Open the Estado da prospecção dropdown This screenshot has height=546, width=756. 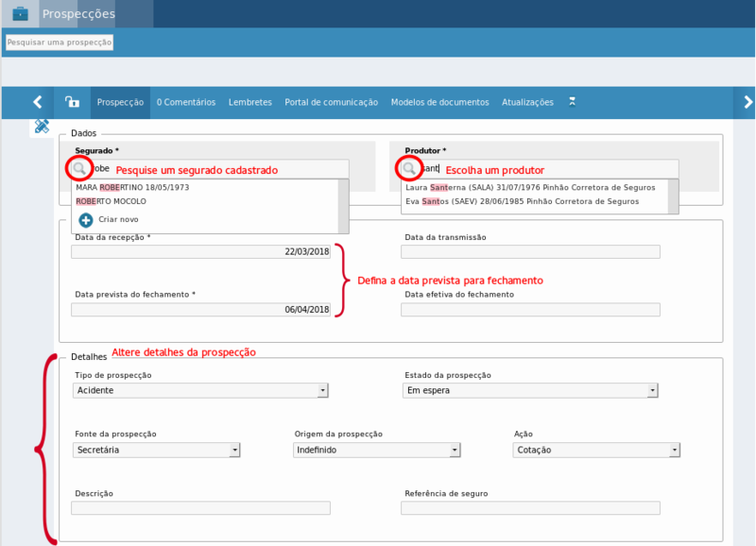[530, 390]
